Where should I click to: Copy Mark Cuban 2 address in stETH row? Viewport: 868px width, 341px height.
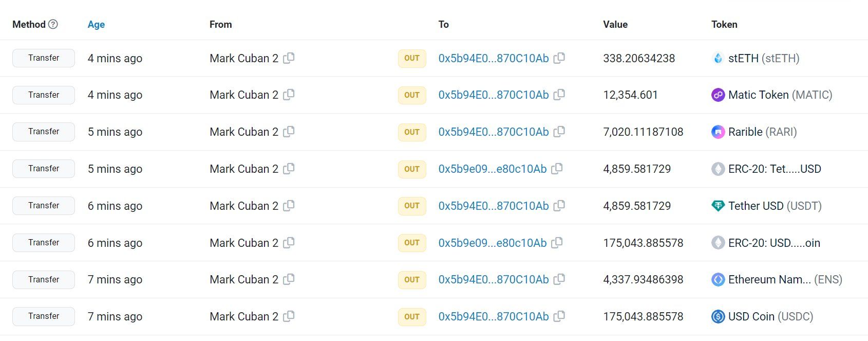289,58
